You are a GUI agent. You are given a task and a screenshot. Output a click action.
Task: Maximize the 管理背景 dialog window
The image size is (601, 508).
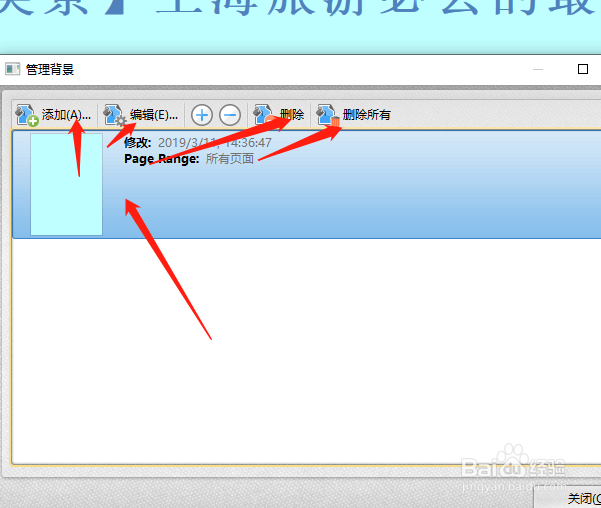[583, 69]
